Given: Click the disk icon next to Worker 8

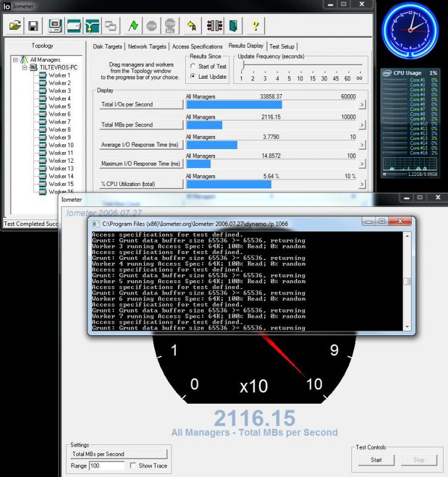Looking at the screenshot, I should tap(43, 129).
